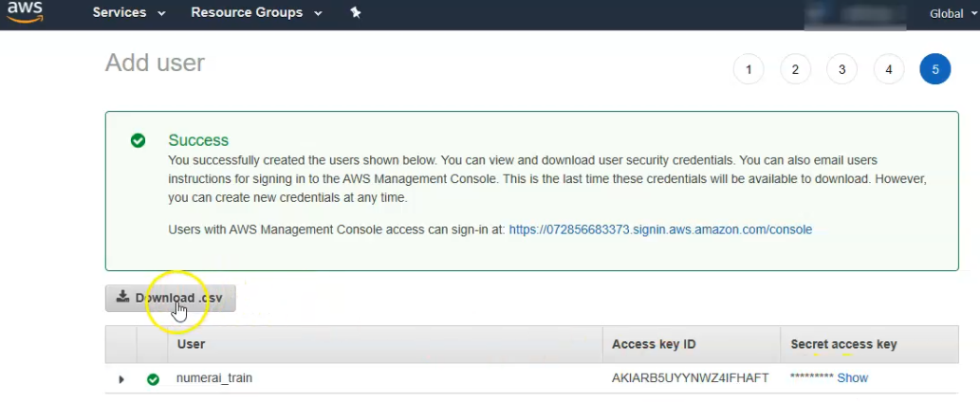980x402 pixels.
Task: Go to step 1 circle
Action: pyautogui.click(x=749, y=69)
